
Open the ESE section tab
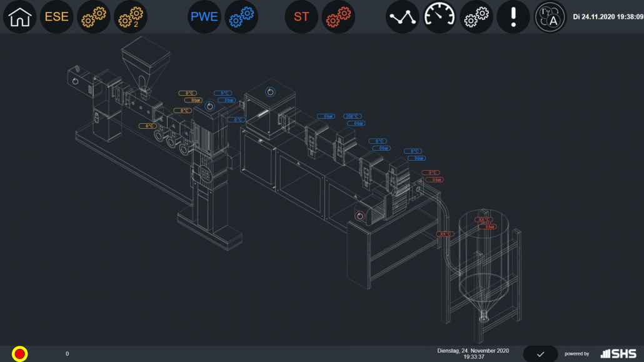(56, 17)
